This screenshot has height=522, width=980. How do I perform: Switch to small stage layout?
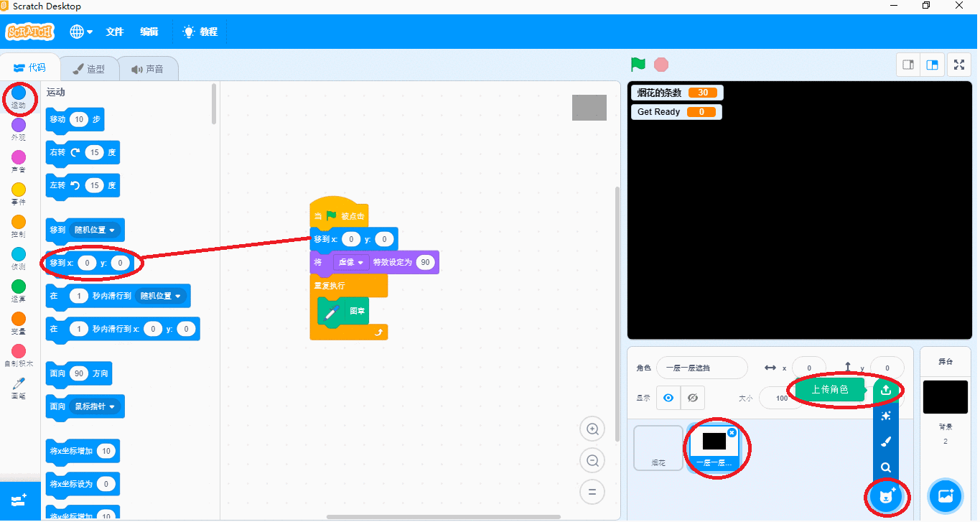(x=907, y=65)
